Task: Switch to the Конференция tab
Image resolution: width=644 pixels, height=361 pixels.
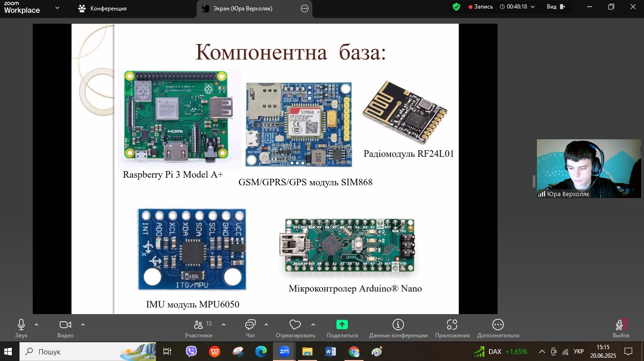Action: 102,9
